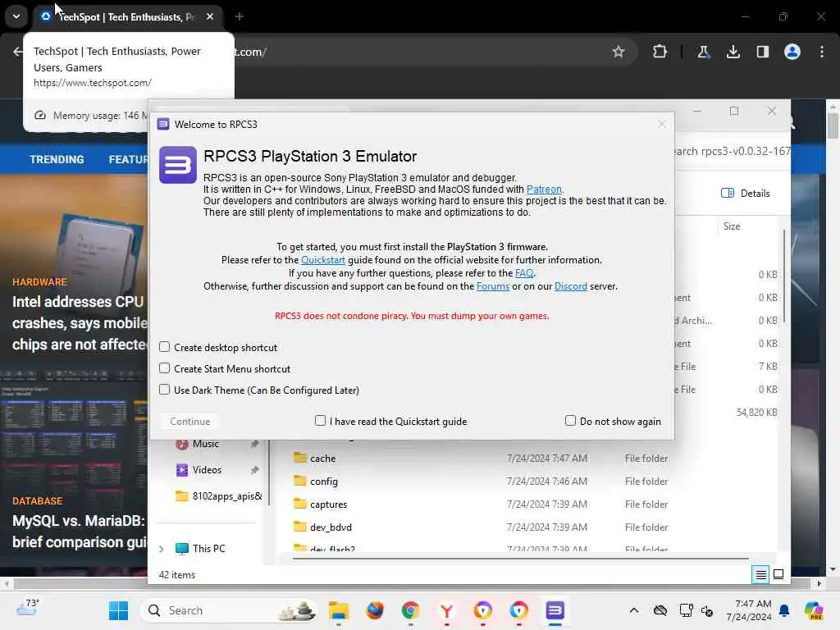Open Chrome Labs flask icon
The width and height of the screenshot is (840, 630).
pyautogui.click(x=703, y=52)
